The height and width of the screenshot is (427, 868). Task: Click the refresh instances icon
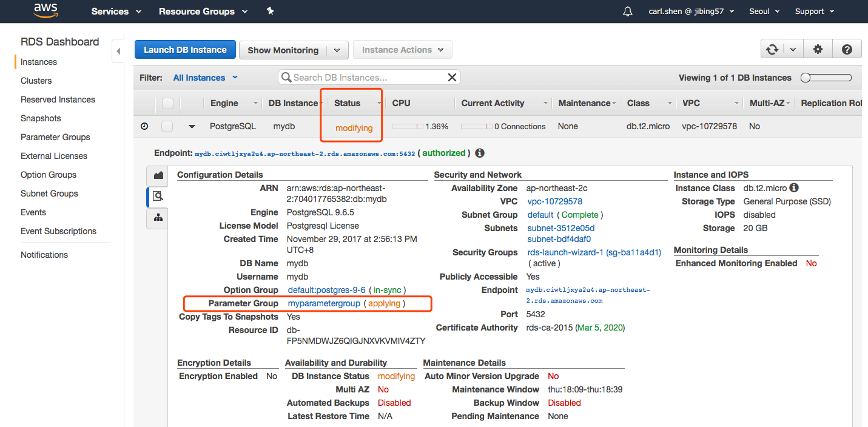point(772,50)
